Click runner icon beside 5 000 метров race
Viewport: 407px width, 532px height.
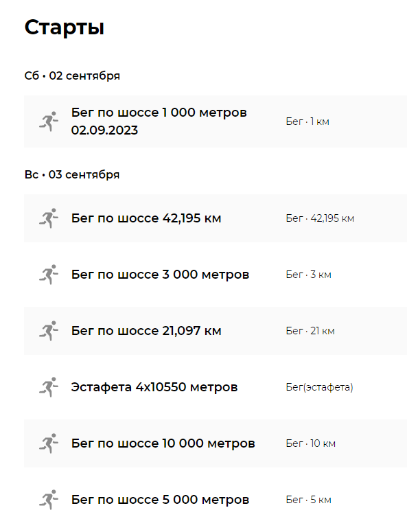pyautogui.click(x=49, y=500)
